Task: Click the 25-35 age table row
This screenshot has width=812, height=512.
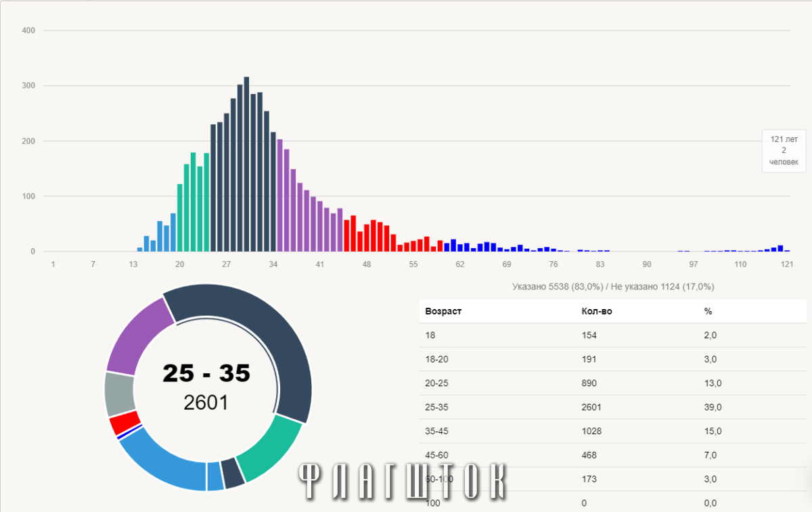Action: tap(613, 407)
